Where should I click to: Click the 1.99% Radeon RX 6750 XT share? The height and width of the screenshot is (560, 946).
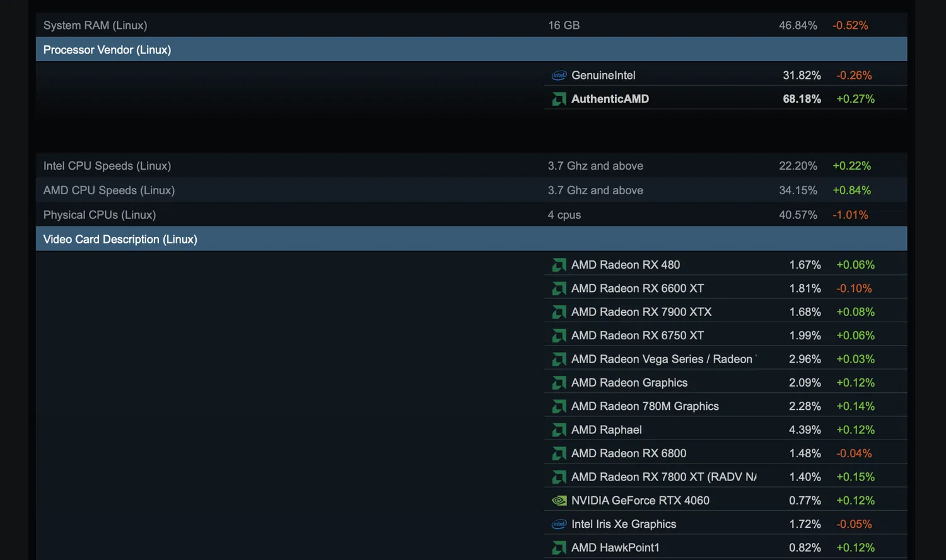(x=805, y=335)
